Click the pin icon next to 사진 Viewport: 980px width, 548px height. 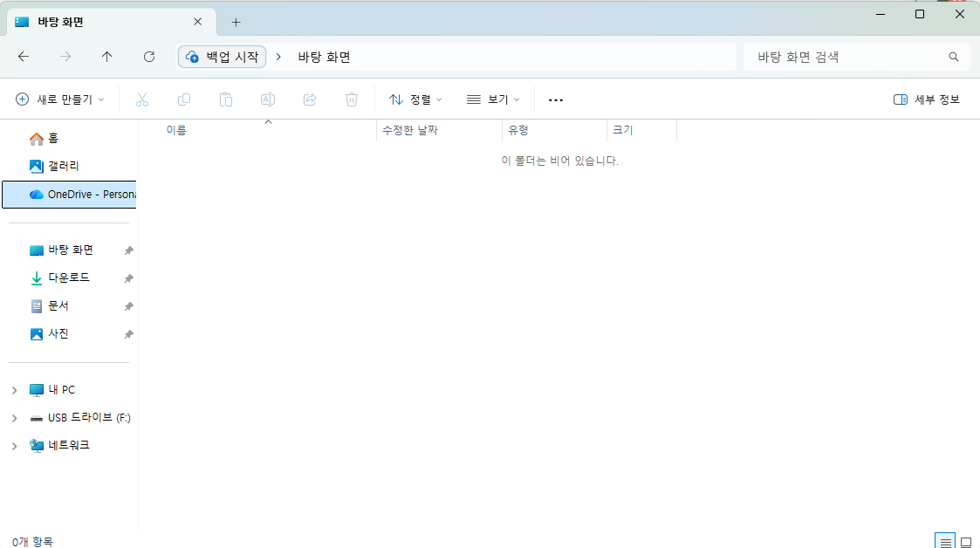pyautogui.click(x=129, y=335)
